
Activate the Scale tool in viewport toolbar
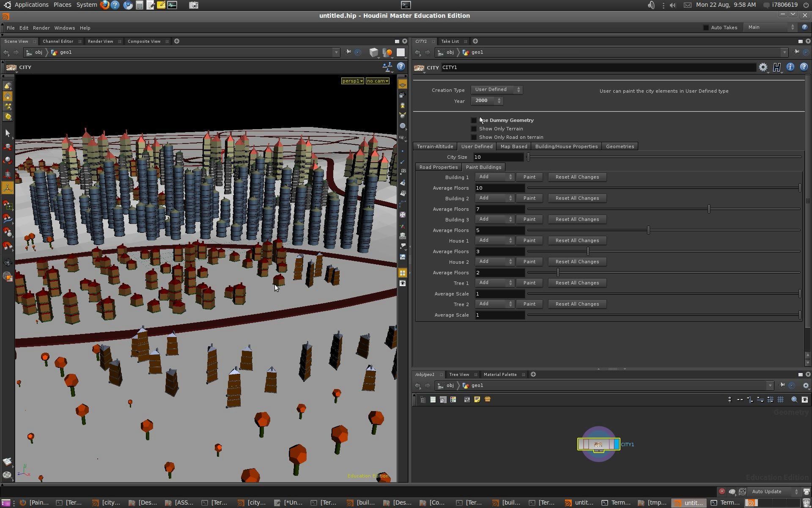8,174
